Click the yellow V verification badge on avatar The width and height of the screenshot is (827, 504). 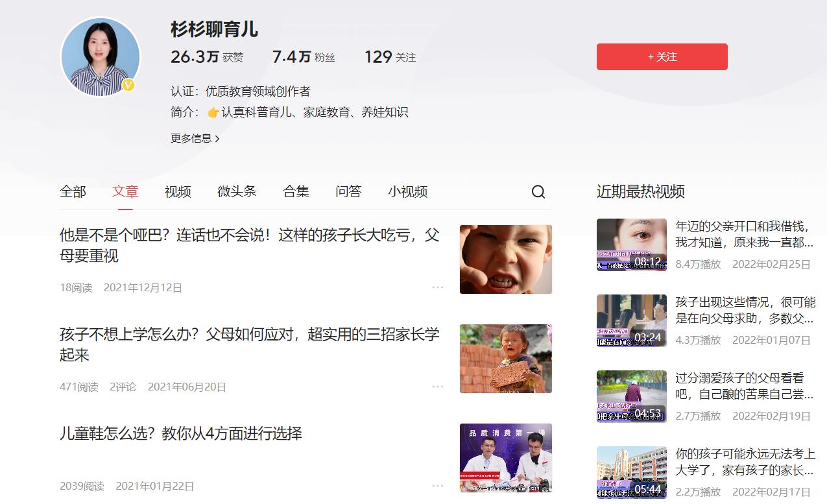pos(130,85)
